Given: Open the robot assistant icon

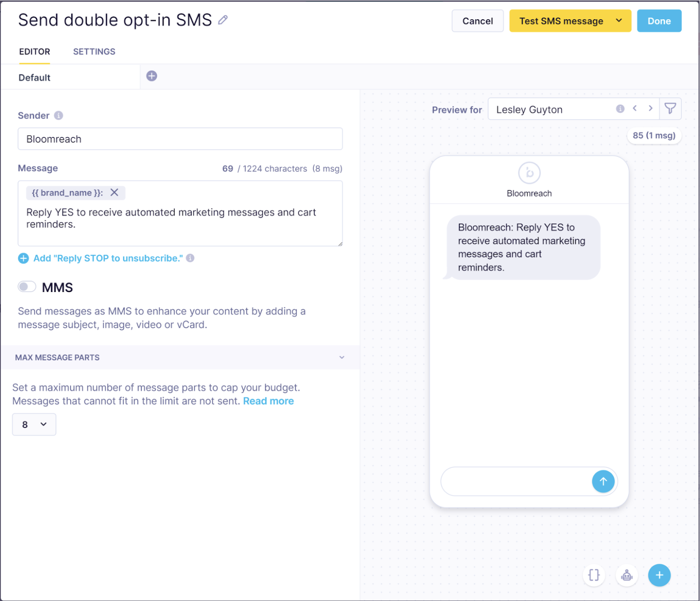Looking at the screenshot, I should 626,575.
